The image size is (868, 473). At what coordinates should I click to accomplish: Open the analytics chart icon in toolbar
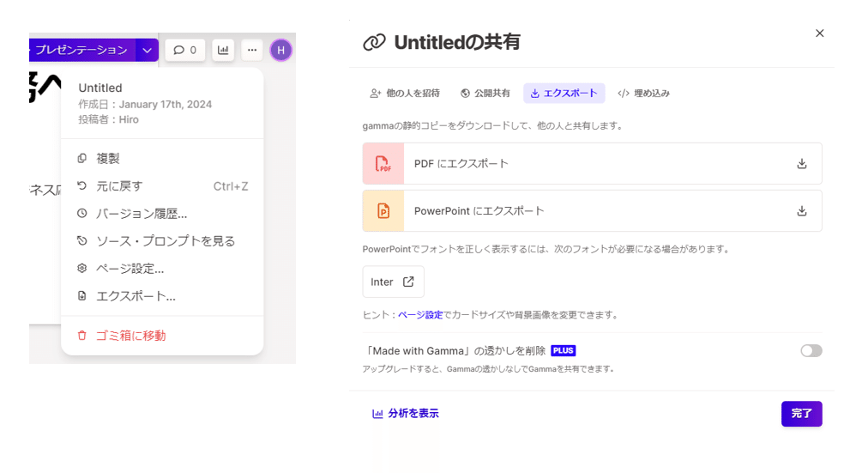223,50
